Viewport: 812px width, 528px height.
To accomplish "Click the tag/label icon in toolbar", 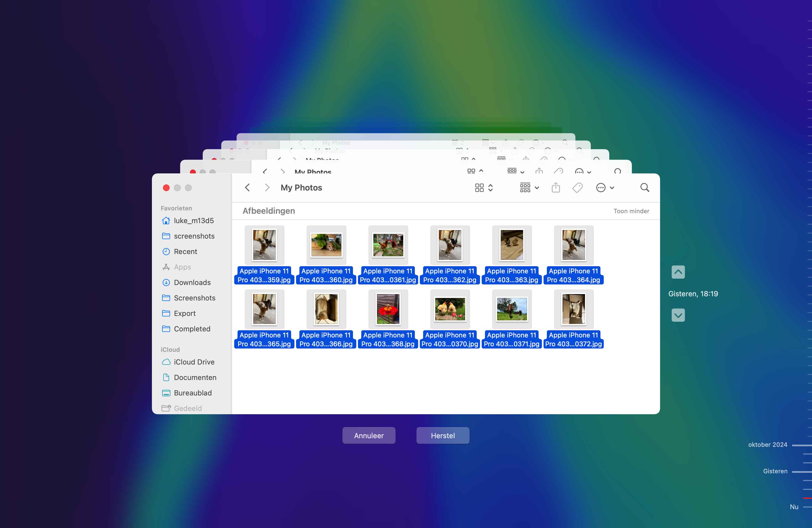I will [x=577, y=188].
